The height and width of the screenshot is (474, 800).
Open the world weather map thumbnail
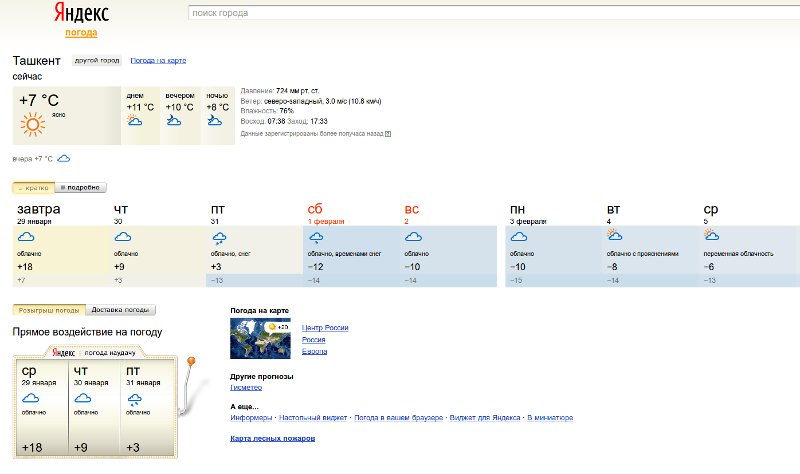tap(260, 339)
